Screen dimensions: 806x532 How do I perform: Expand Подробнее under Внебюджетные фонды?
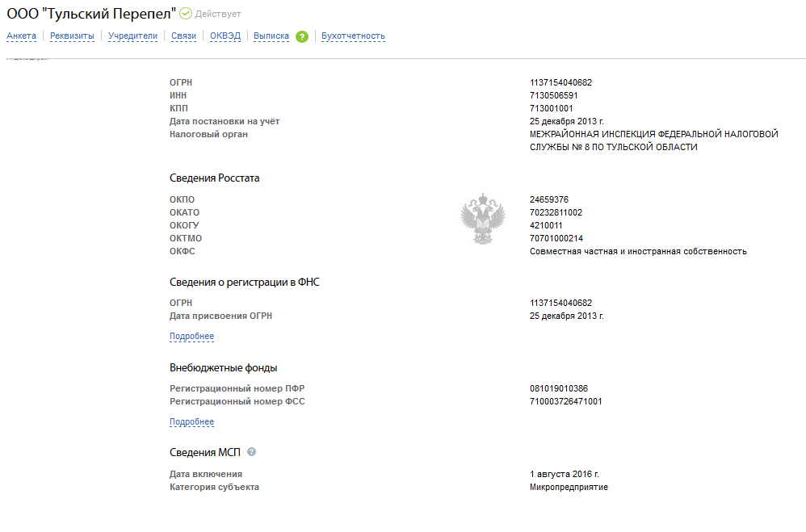[191, 422]
